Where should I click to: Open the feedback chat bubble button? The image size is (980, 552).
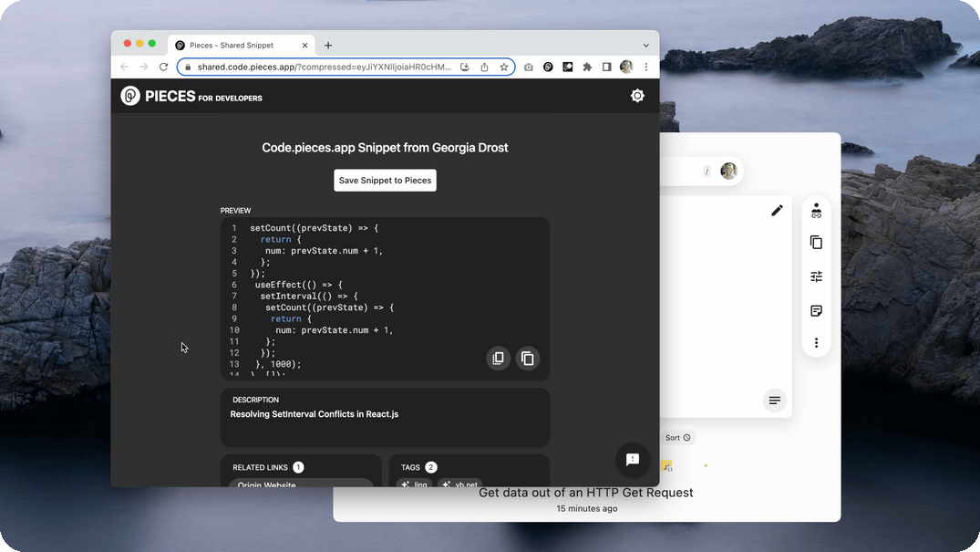tap(633, 460)
